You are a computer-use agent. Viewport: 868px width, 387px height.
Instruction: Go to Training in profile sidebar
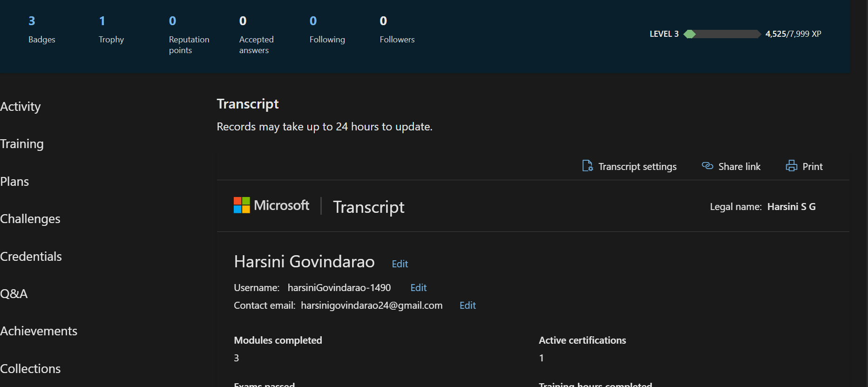[x=22, y=144]
